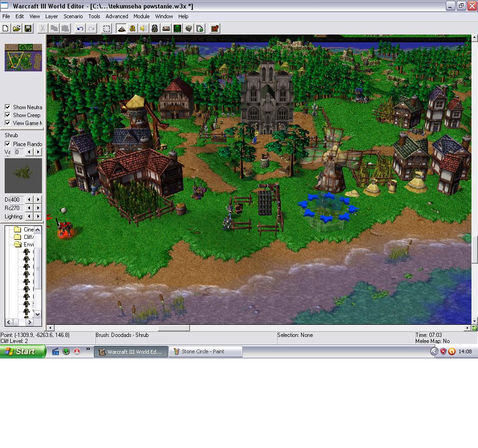Image resolution: width=478 pixels, height=448 pixels.
Task: Click the Warcraft III World Editor taskbar button
Action: tap(131, 351)
